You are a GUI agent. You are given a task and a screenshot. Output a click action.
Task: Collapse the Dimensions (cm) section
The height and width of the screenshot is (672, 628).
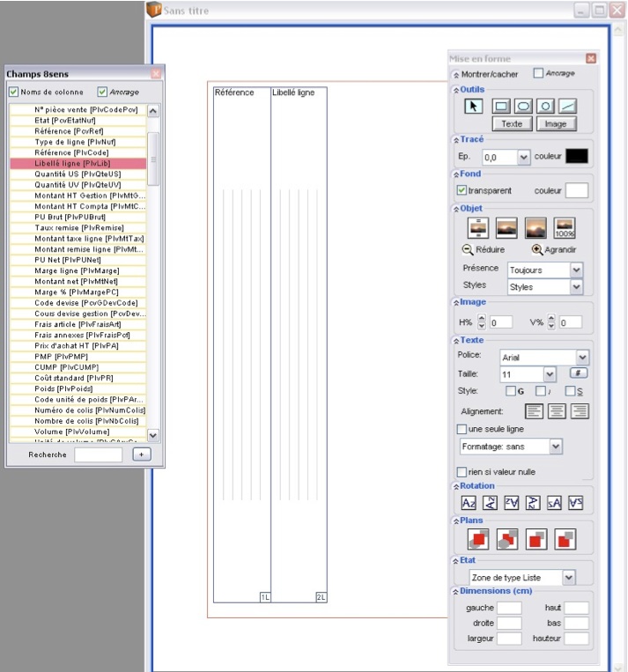point(456,592)
